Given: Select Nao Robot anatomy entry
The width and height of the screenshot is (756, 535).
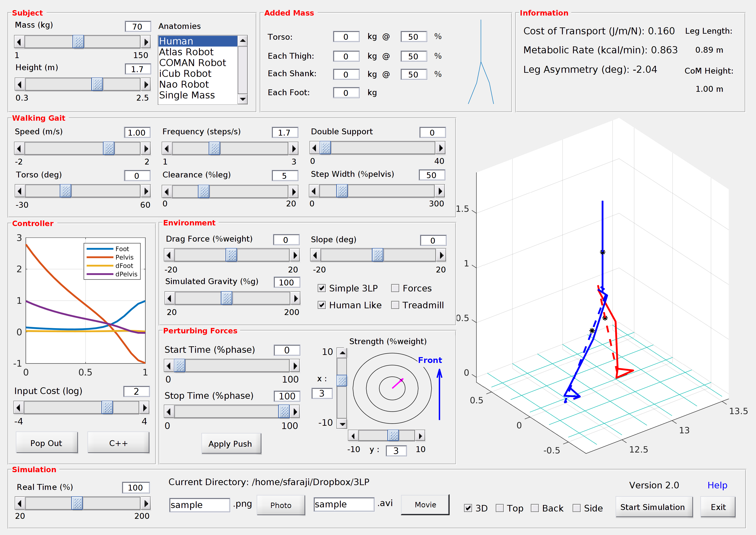Looking at the screenshot, I should pyautogui.click(x=184, y=84).
